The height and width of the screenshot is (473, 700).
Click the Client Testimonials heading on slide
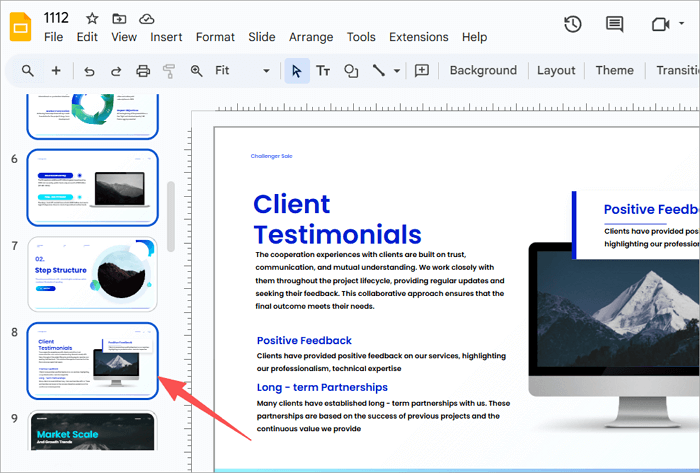(x=337, y=219)
